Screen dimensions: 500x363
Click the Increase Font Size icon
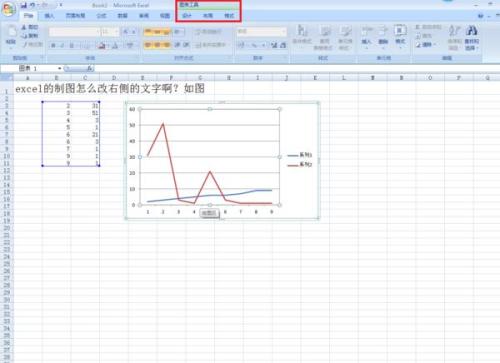click(126, 32)
